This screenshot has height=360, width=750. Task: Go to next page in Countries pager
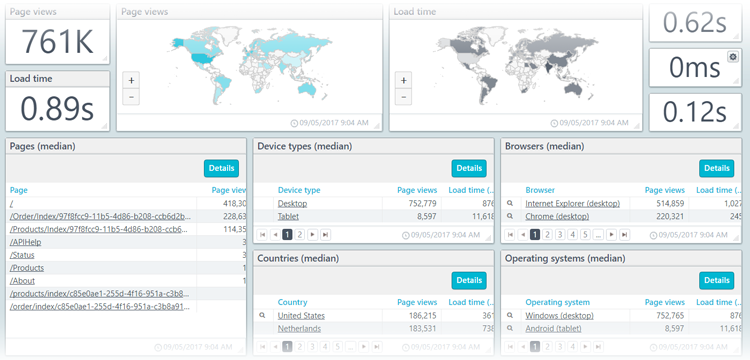(364, 347)
